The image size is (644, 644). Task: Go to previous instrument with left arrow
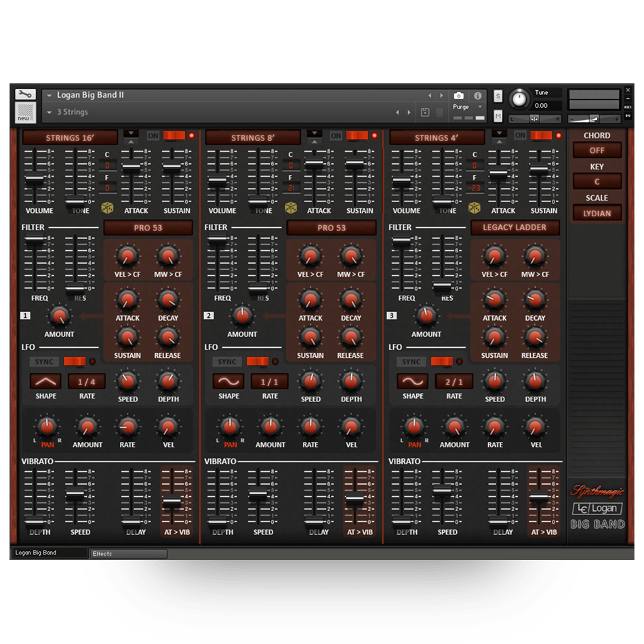click(x=430, y=96)
